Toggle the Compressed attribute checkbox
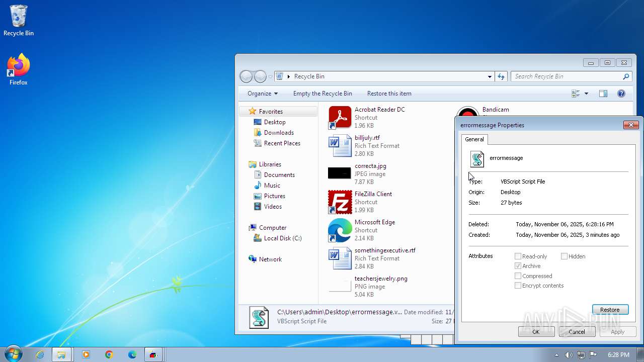The height and width of the screenshot is (362, 644). pos(518,276)
